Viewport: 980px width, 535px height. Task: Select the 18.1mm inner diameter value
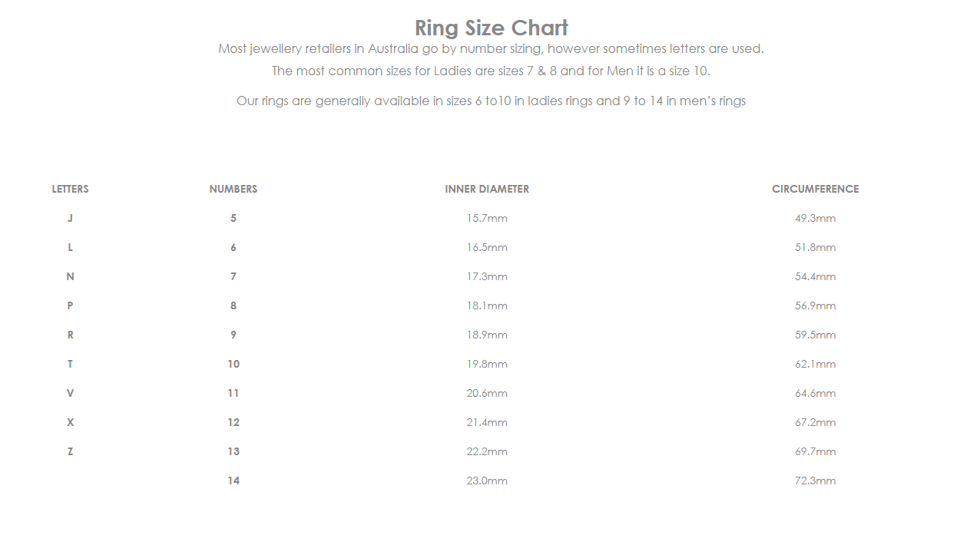[x=487, y=305]
